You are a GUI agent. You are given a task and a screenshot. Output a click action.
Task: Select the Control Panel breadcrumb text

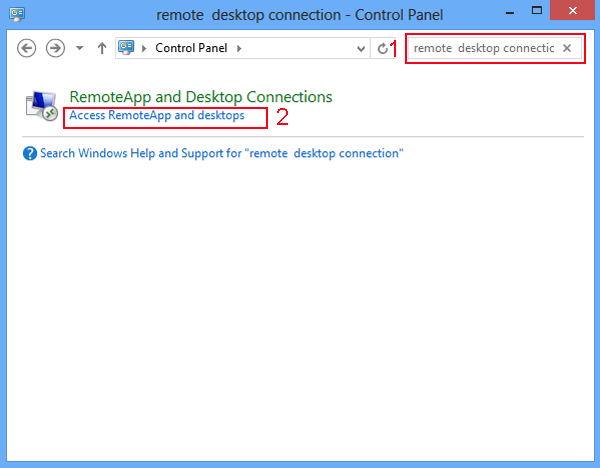[191, 48]
